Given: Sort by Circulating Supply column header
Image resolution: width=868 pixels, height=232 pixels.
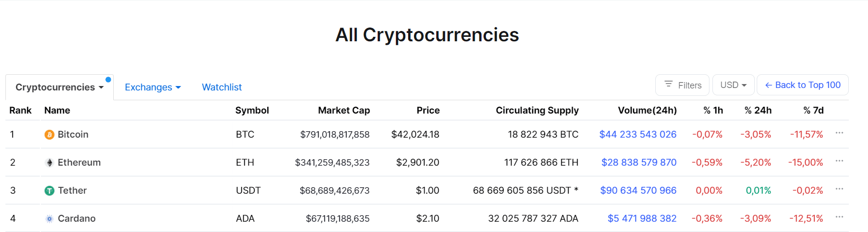Looking at the screenshot, I should (537, 111).
